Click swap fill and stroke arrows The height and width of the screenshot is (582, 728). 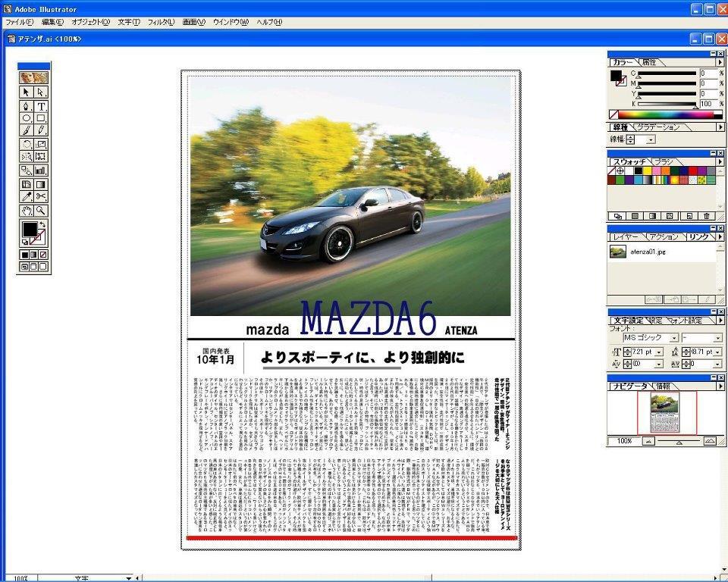42,224
